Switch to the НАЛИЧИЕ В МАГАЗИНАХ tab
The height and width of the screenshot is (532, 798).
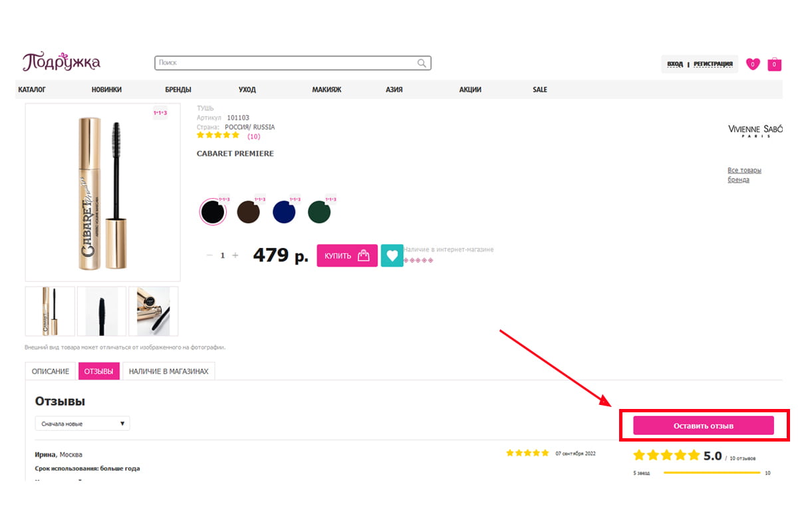[168, 371]
